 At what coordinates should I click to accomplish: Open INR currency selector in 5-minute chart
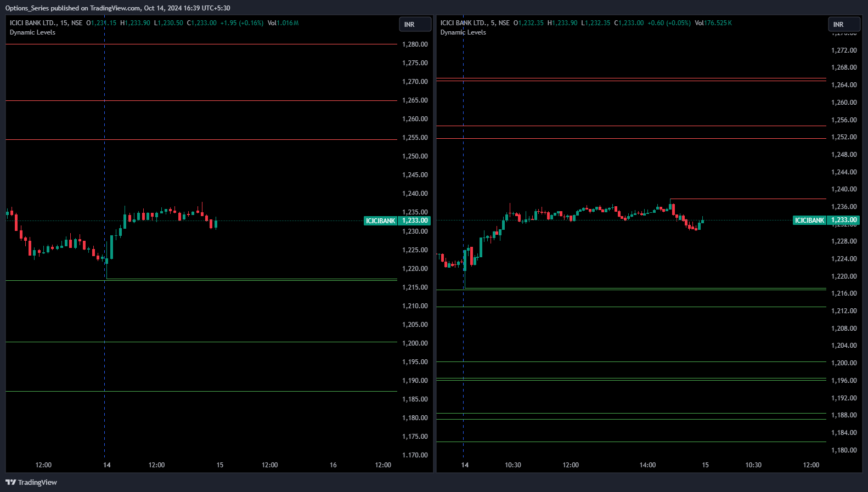[x=844, y=24]
